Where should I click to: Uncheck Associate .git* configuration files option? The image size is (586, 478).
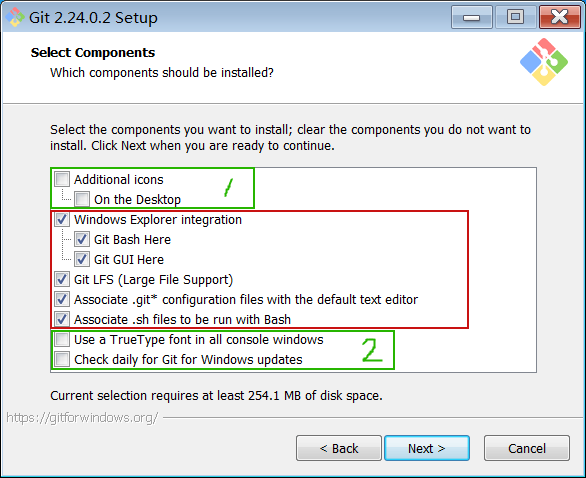[62, 299]
